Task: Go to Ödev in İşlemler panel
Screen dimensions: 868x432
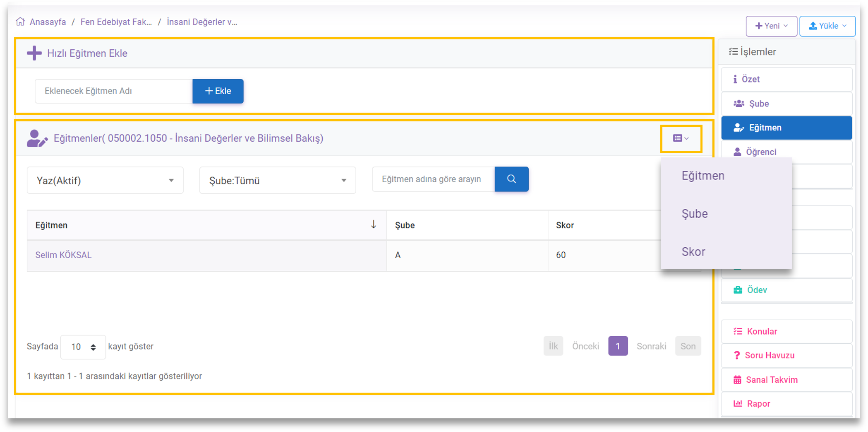Action: coord(756,290)
